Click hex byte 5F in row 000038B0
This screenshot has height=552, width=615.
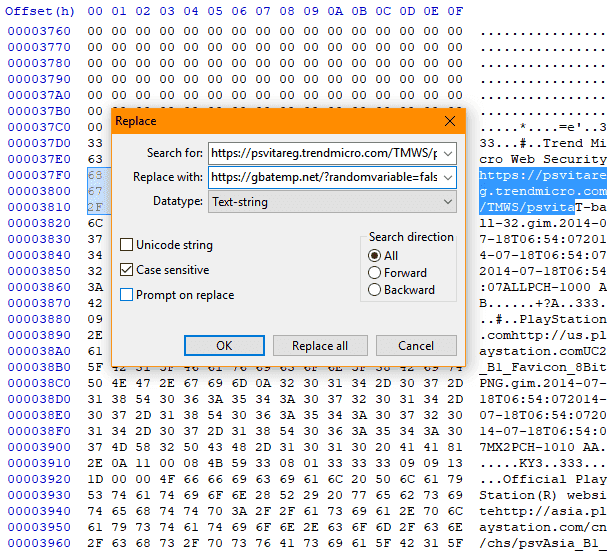point(95,367)
